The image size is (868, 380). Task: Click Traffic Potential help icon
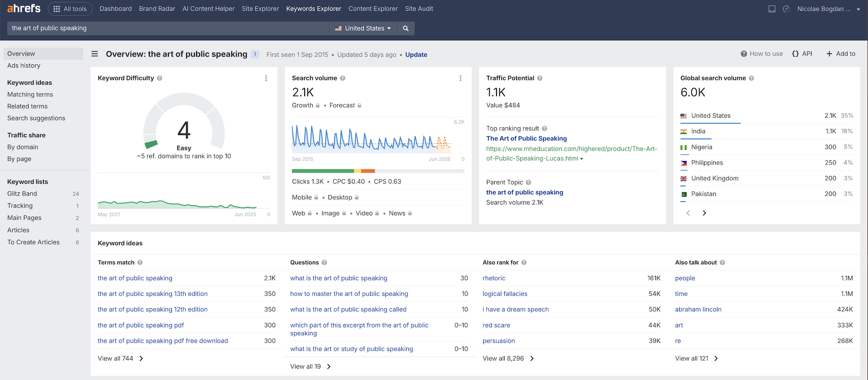tap(540, 78)
